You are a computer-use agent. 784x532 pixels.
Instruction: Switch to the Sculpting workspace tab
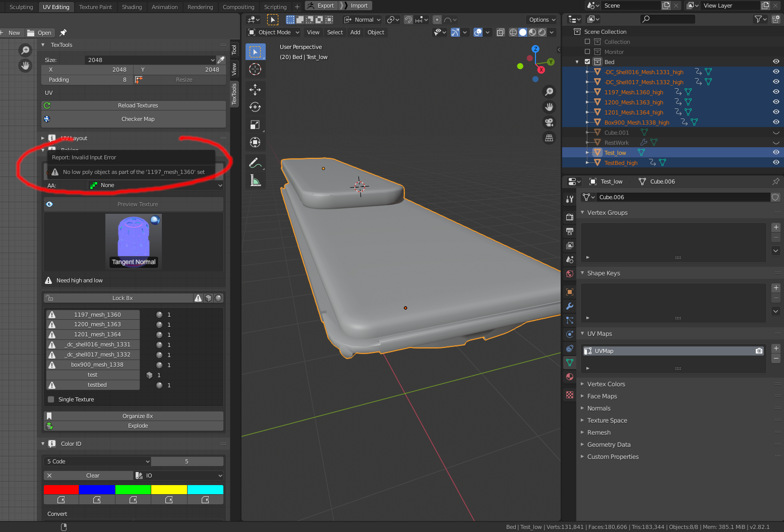[21, 7]
